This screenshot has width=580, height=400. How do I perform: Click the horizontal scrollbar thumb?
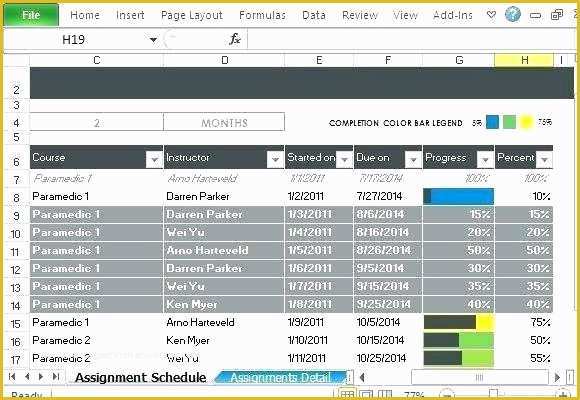[x=479, y=377]
